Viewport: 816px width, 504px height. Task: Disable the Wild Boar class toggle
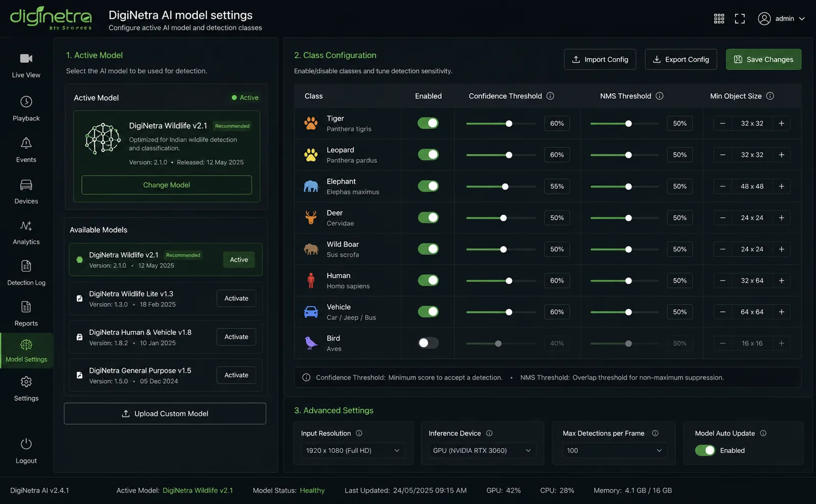(x=428, y=249)
